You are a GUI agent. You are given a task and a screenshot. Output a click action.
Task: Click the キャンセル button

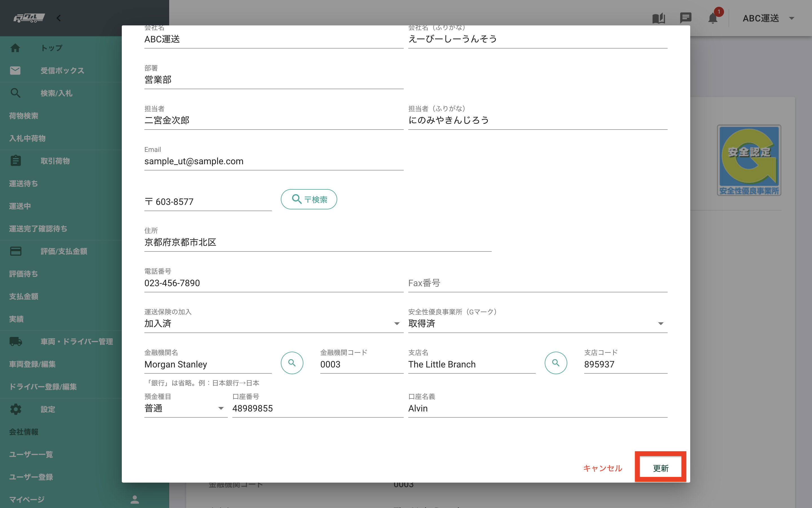pyautogui.click(x=603, y=468)
